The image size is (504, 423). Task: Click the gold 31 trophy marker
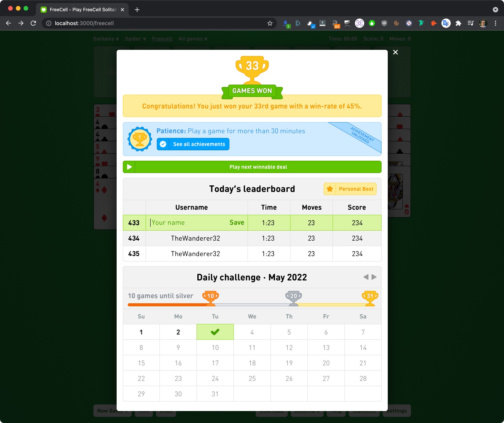(x=370, y=298)
